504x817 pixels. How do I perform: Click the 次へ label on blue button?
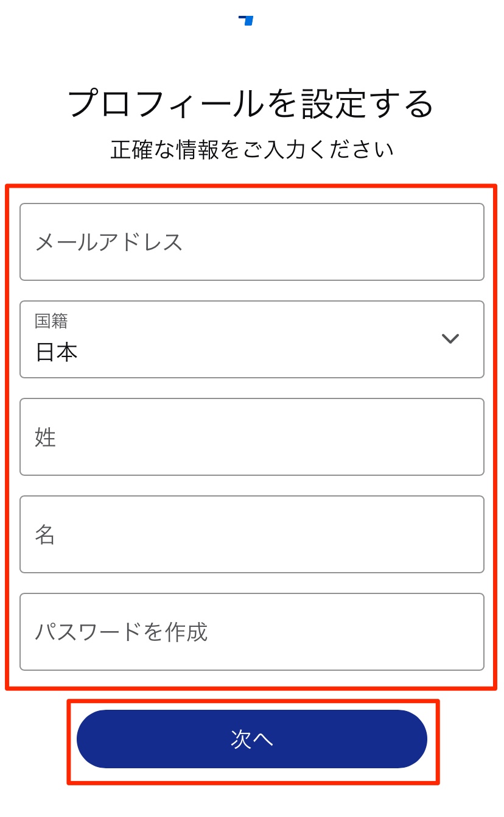coord(252,739)
